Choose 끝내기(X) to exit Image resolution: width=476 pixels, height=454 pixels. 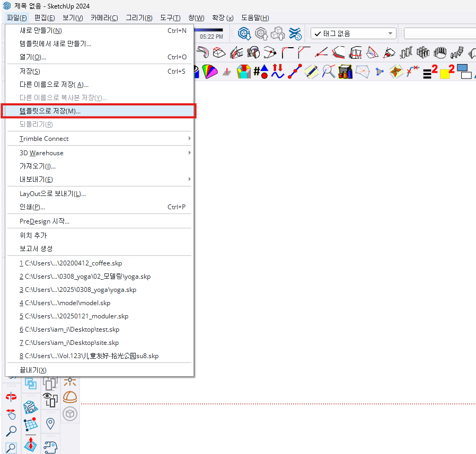coord(99,370)
